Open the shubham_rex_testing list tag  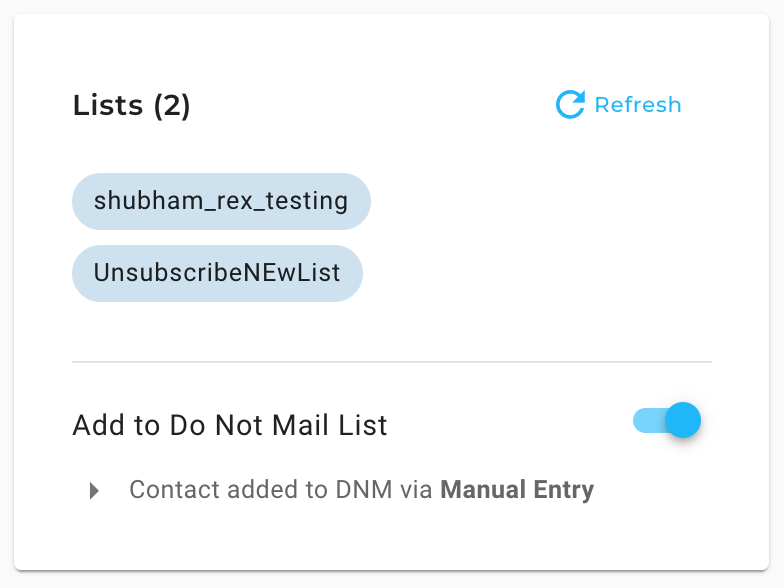click(x=221, y=202)
